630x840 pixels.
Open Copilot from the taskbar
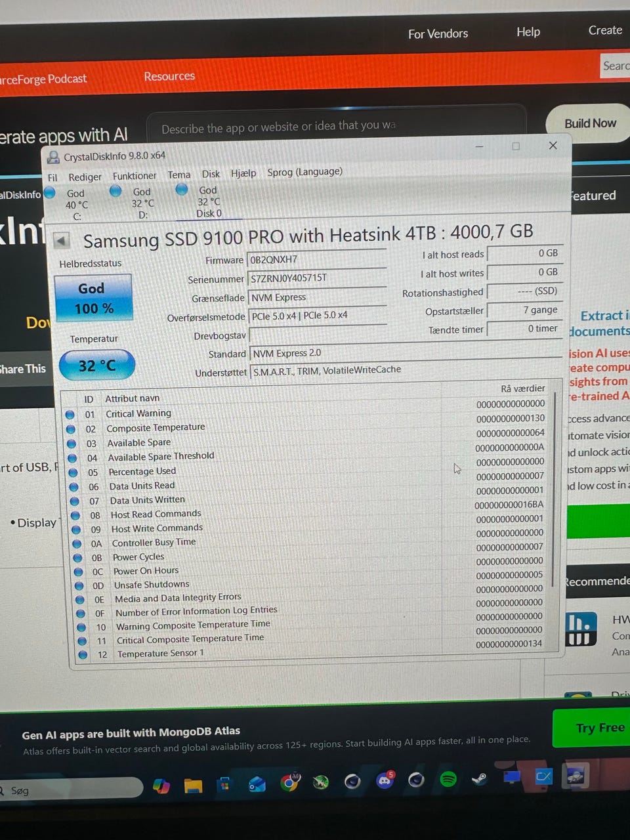(161, 786)
